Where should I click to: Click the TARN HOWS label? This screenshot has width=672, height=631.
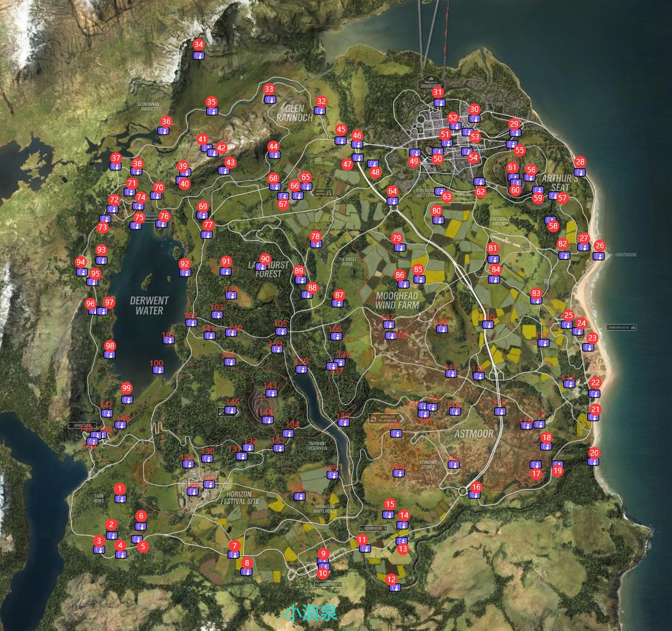point(99,498)
